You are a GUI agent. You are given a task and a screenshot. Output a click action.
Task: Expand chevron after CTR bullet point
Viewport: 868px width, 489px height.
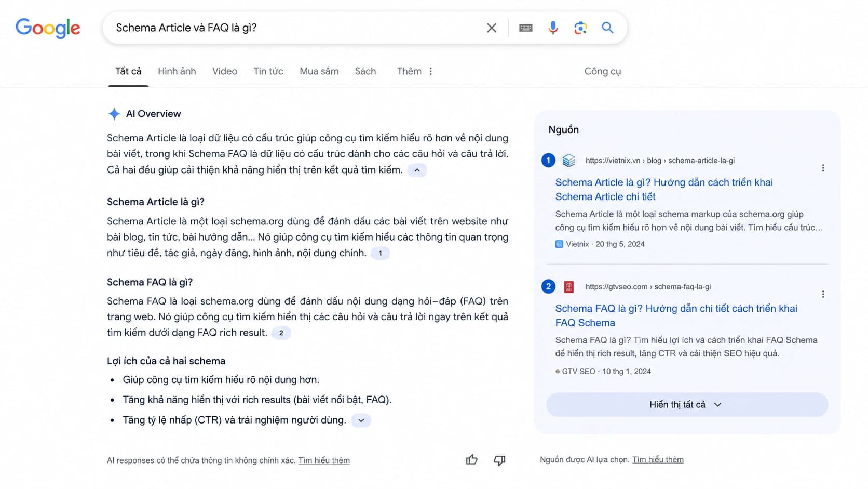(361, 420)
